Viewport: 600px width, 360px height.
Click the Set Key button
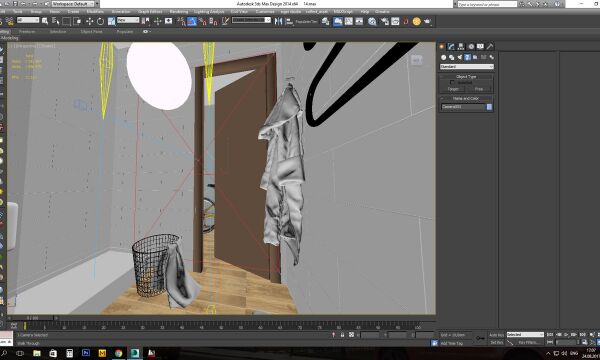(496, 342)
